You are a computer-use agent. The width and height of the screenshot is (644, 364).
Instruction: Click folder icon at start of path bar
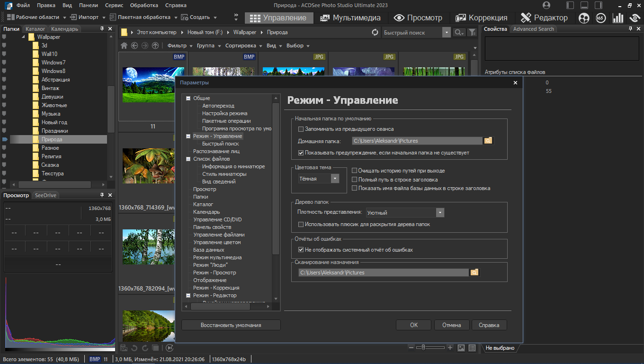[x=125, y=32]
